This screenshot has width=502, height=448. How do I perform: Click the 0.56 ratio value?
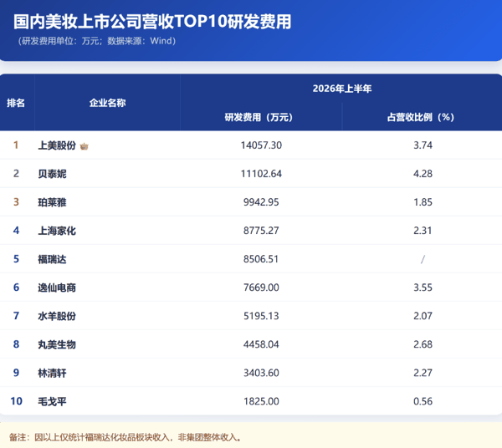423,401
